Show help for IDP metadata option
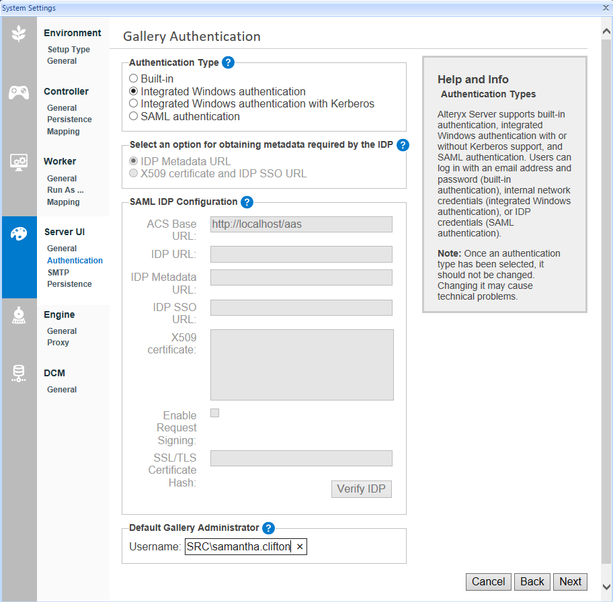The image size is (613, 602). (403, 145)
